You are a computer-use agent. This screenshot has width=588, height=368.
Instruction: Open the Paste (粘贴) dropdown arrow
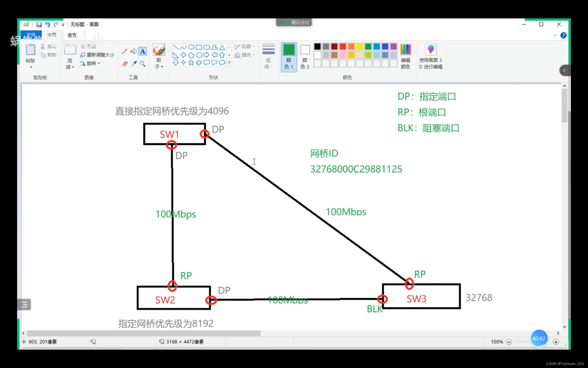[31, 67]
